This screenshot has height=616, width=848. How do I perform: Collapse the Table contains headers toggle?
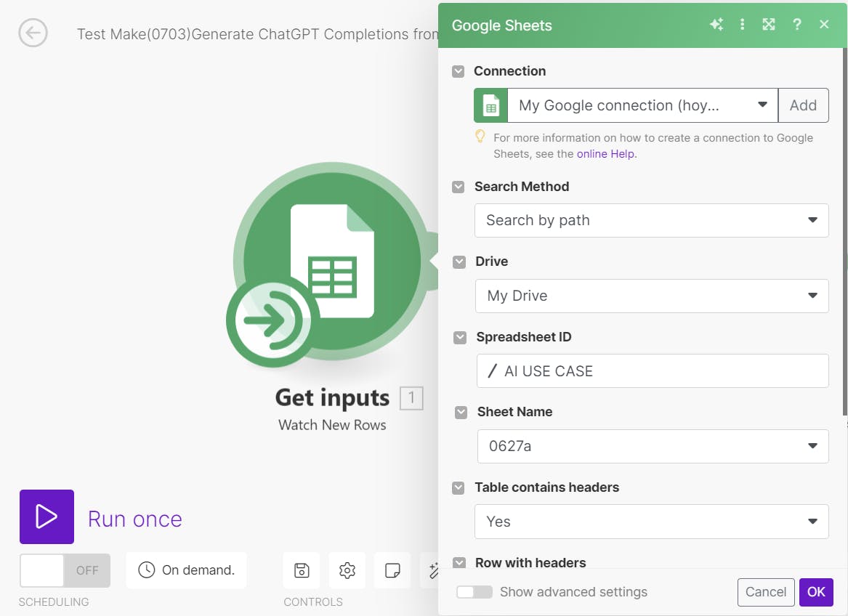click(458, 488)
